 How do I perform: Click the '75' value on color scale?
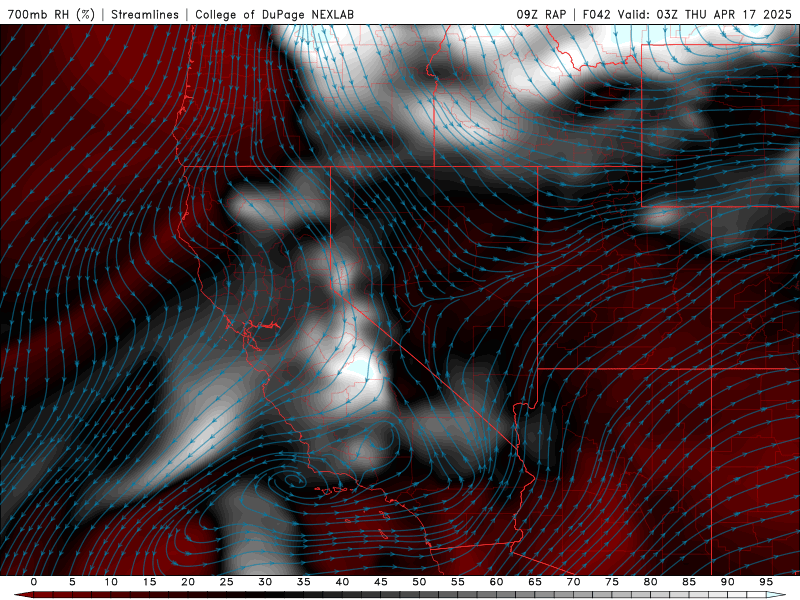(x=612, y=582)
